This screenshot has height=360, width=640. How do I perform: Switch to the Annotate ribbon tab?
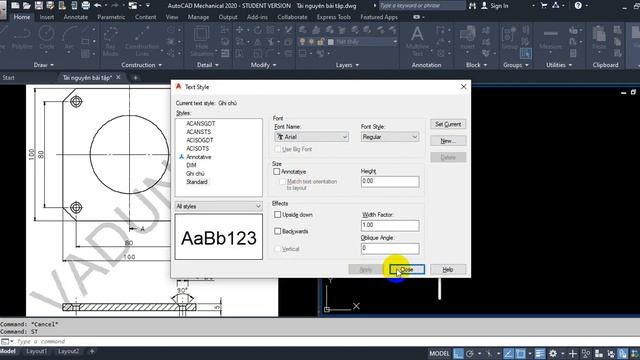tap(76, 17)
